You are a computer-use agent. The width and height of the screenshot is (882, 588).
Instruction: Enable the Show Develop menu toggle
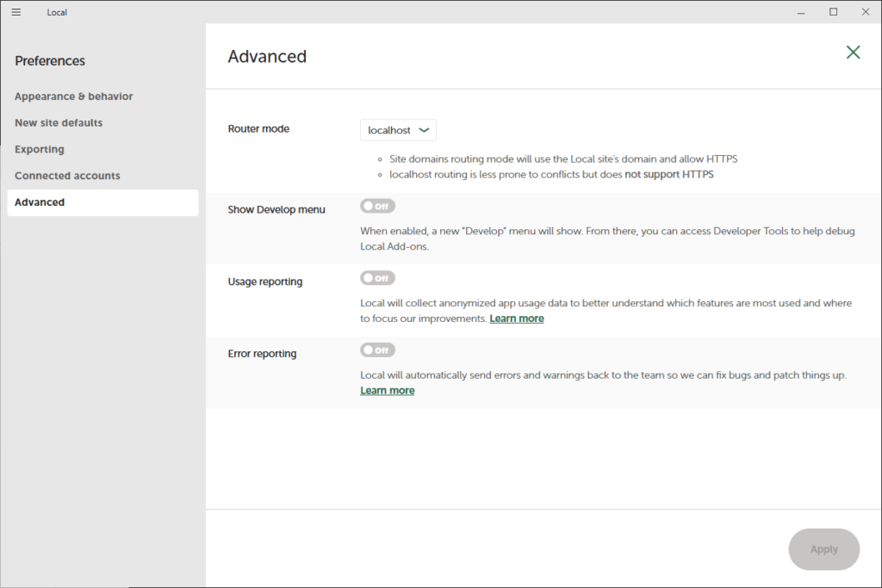377,207
